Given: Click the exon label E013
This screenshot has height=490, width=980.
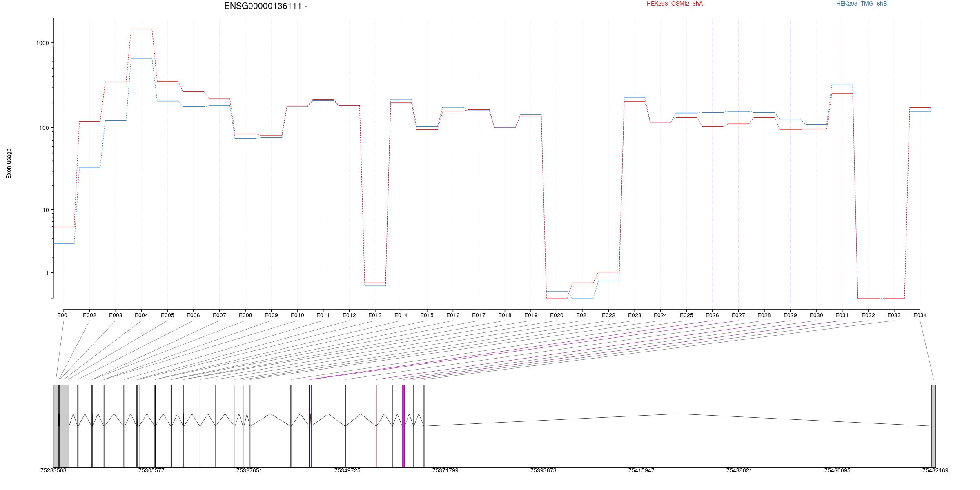Looking at the screenshot, I should point(375,315).
